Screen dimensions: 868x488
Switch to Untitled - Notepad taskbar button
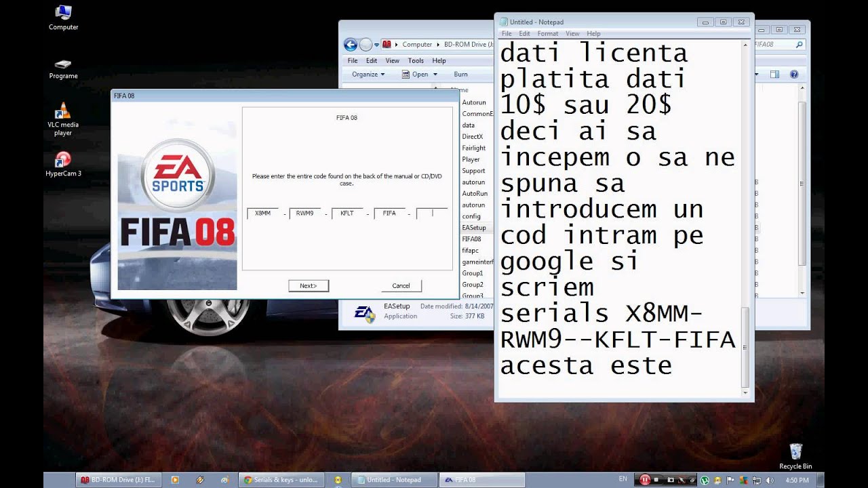[395, 480]
